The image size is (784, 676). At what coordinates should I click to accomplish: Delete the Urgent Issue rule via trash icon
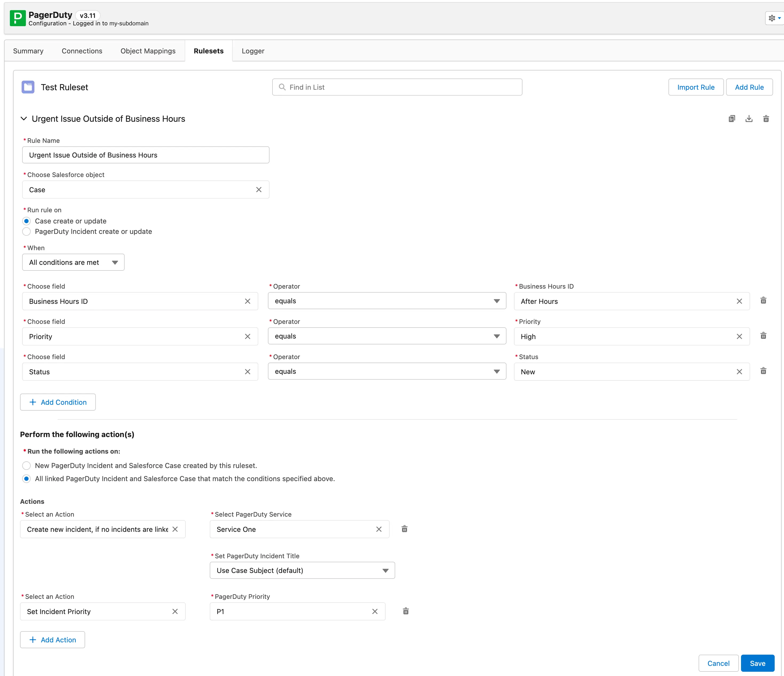766,119
